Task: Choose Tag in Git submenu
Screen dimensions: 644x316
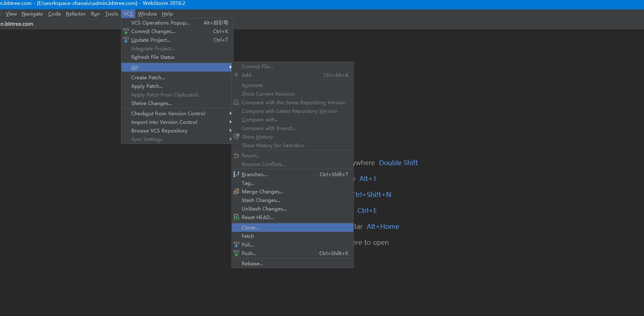Action: click(x=292, y=183)
